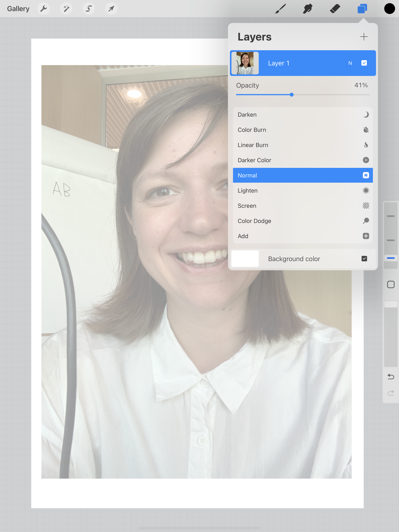
Task: Add a new layer with plus
Action: [364, 37]
